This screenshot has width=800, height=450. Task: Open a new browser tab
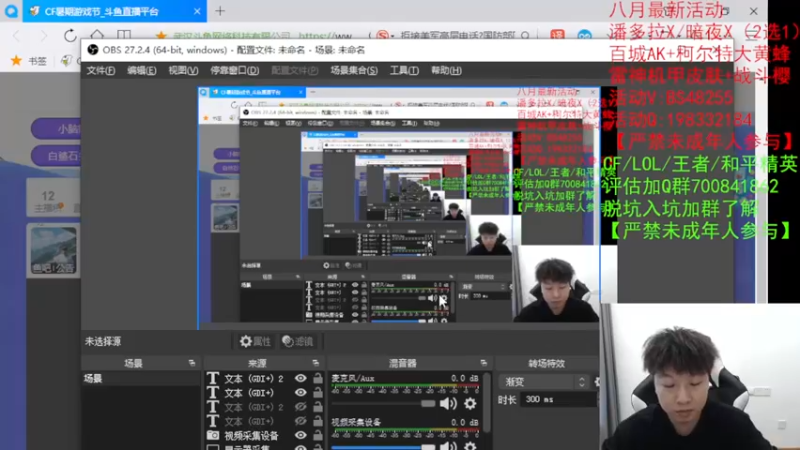coord(220,11)
